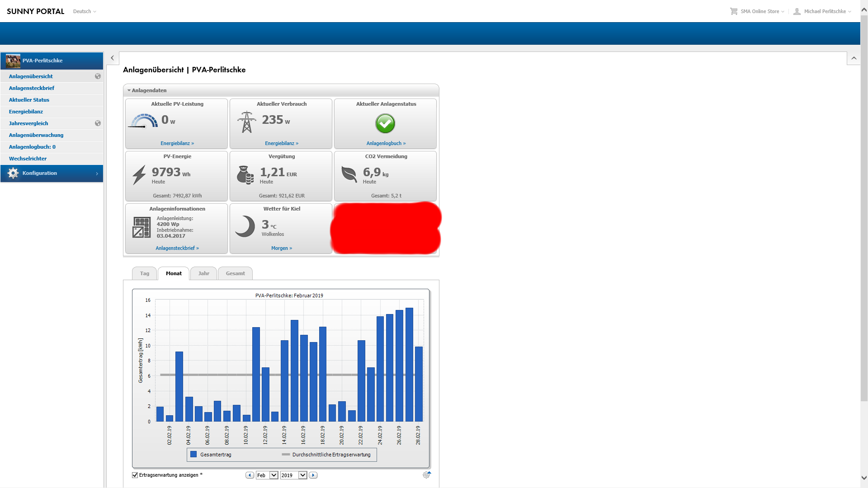
Task: Click the green Anlagenstatus checkmark icon
Action: click(x=385, y=123)
